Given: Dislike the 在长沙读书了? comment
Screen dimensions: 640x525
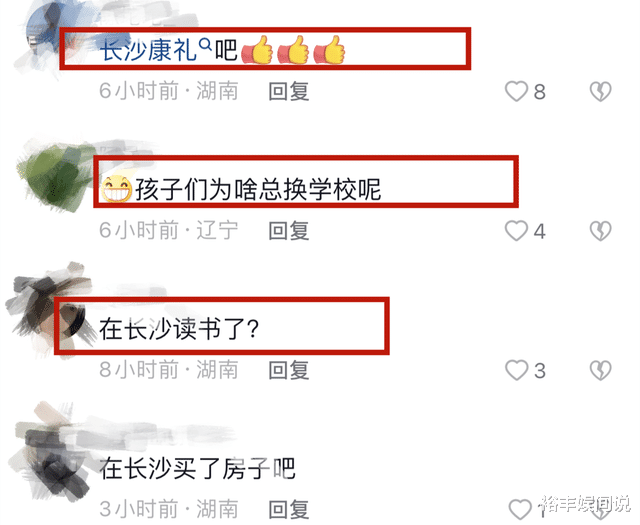Looking at the screenshot, I should [600, 370].
